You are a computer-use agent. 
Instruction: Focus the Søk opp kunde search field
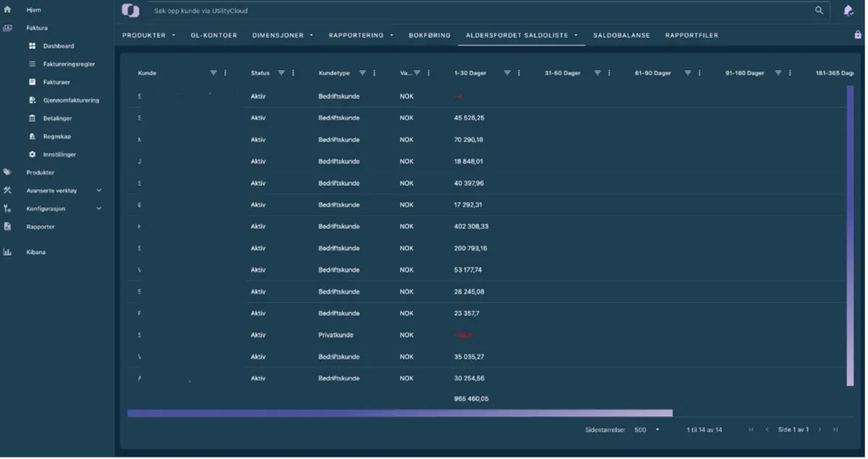coord(481,11)
